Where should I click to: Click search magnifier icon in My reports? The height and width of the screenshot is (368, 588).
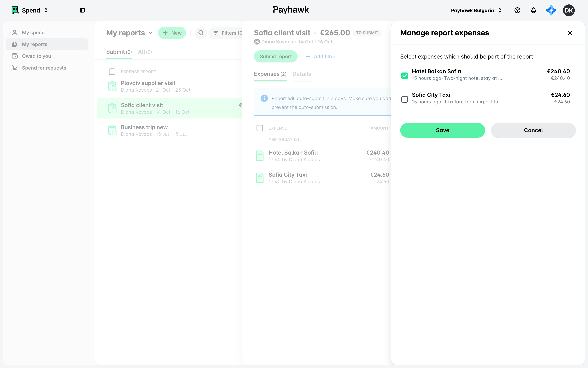click(x=201, y=33)
